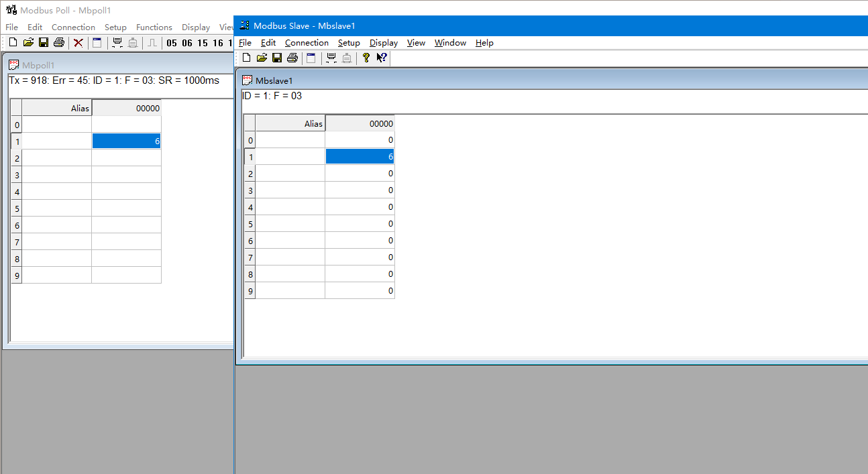The width and height of the screenshot is (868, 474).
Task: Click Print icon in Modbus Slave toolbar
Action: click(292, 58)
